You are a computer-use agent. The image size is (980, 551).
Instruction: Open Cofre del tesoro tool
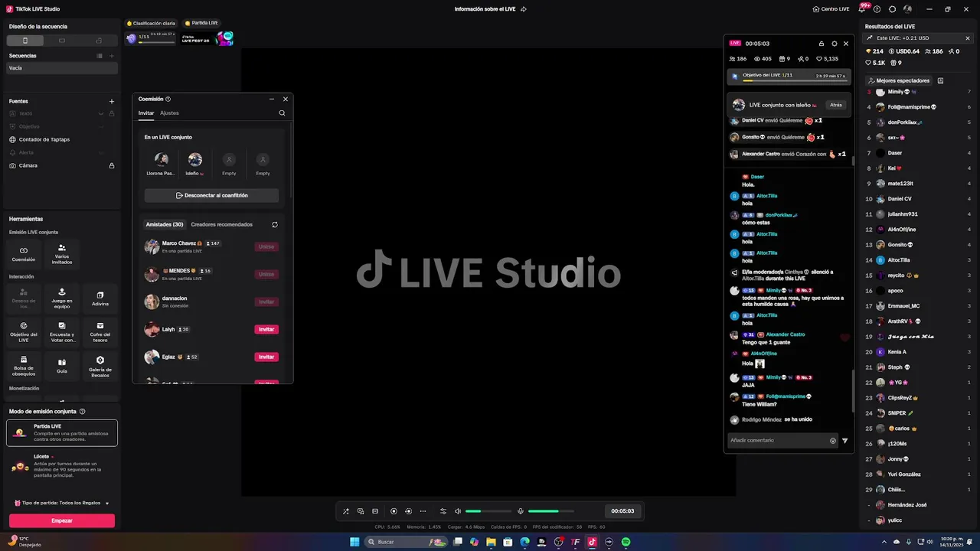100,331
